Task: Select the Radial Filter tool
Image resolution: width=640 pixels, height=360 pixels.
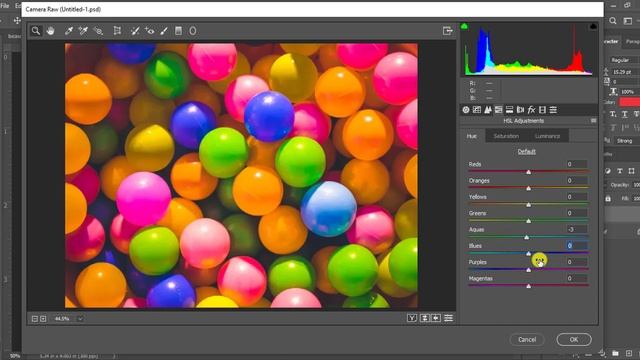Action: [193, 31]
